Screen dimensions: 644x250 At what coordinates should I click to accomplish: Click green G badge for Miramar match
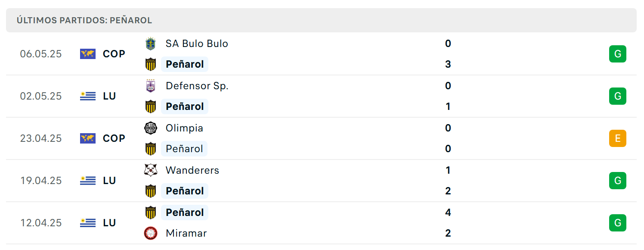coord(617,223)
